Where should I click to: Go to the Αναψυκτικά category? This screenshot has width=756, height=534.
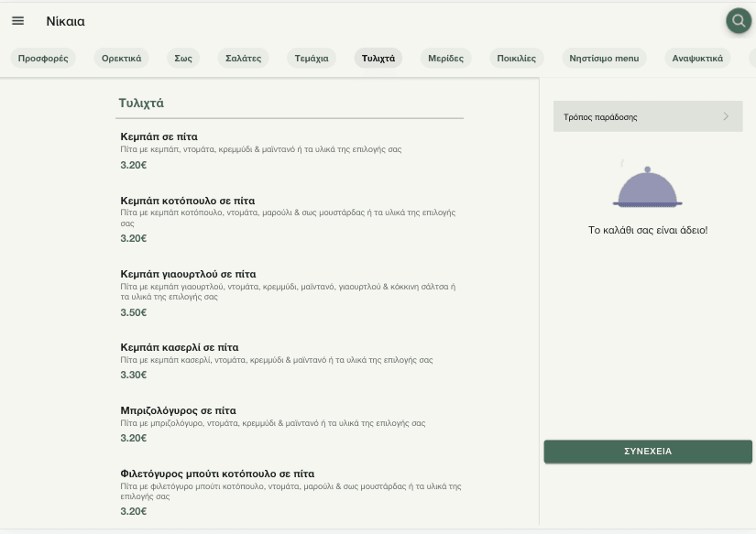point(697,59)
